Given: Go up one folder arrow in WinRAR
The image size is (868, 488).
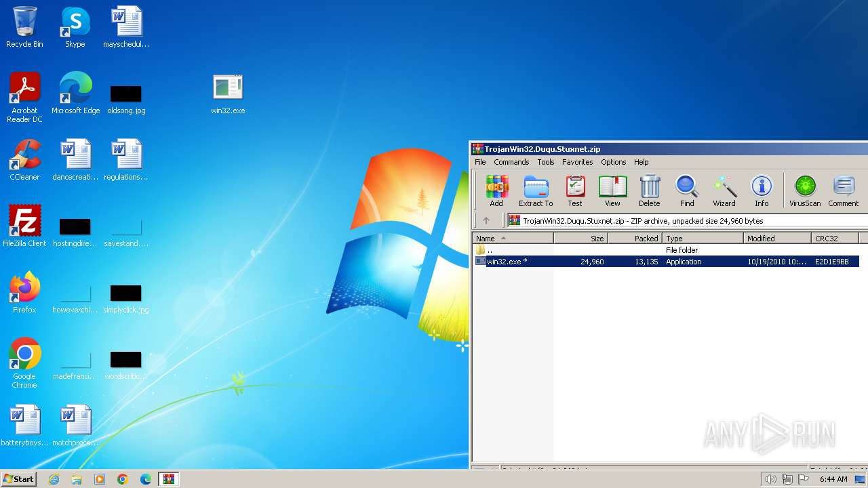Looking at the screenshot, I should (x=486, y=220).
